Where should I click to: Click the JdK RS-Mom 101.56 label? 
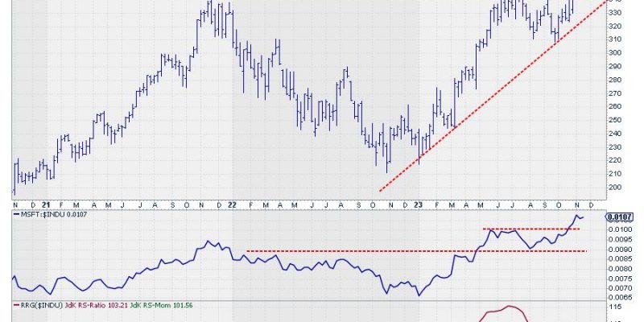coord(160,305)
